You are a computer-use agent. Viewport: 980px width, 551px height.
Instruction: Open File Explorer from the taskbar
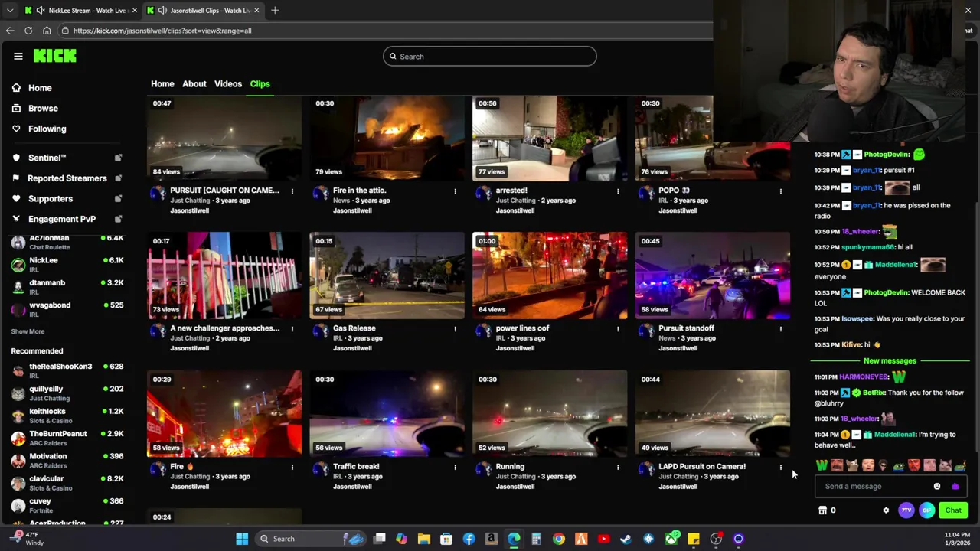click(x=423, y=539)
